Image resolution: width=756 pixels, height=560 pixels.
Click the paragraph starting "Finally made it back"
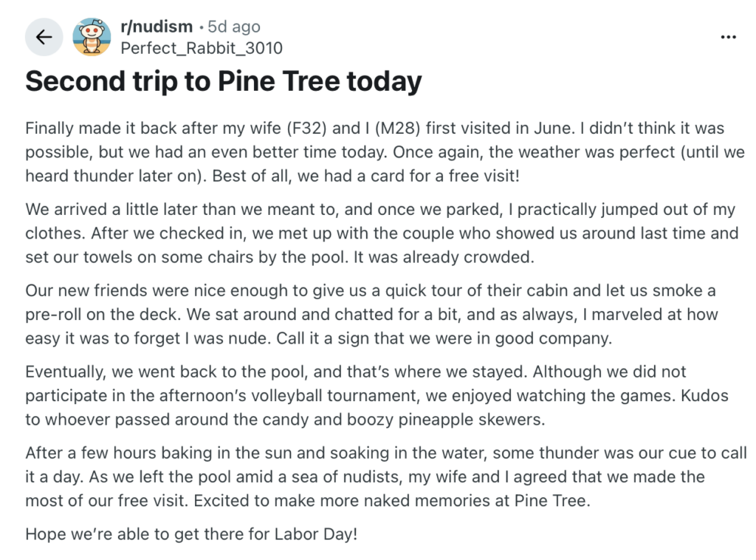point(385,152)
